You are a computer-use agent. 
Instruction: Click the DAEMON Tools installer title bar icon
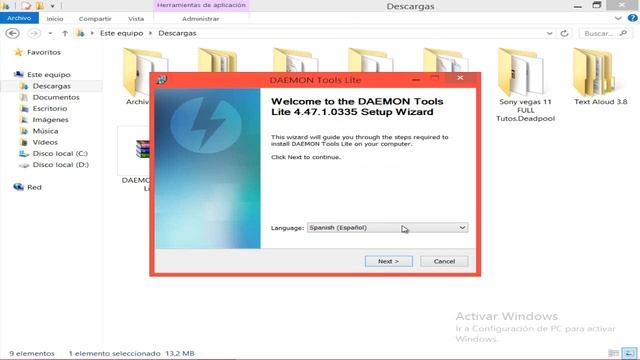pos(162,80)
